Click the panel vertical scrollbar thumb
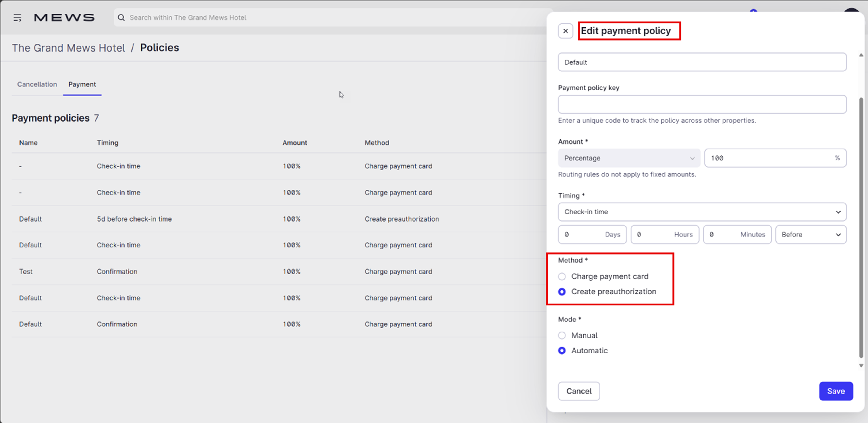868x423 pixels. click(861, 228)
